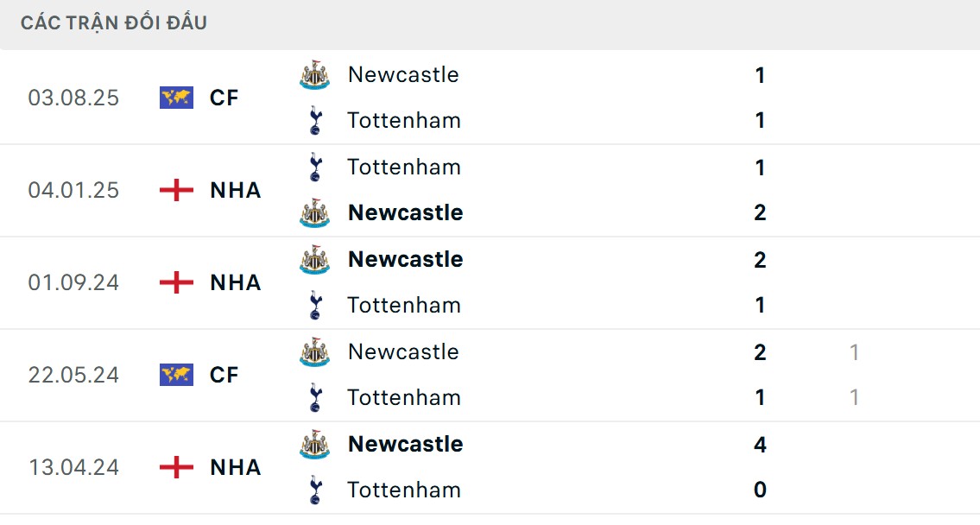Open the Newcastle team name in the 04.01.25 match
The image size is (980, 525).
tap(404, 212)
